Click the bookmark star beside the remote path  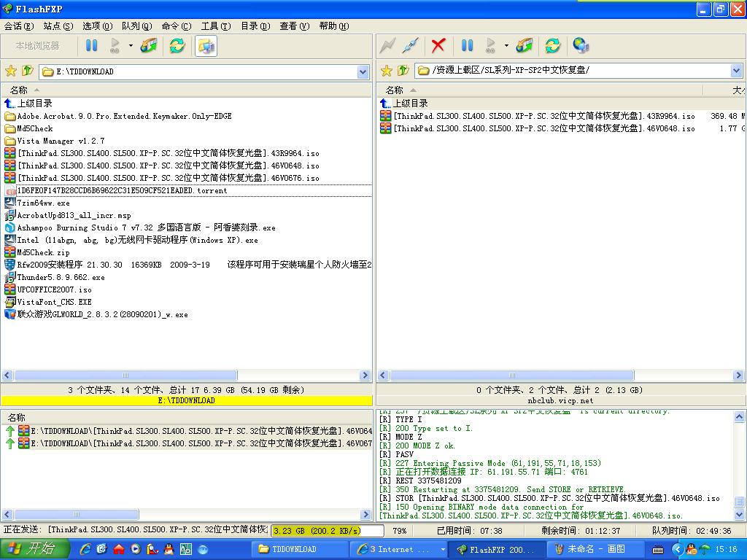tap(387, 71)
